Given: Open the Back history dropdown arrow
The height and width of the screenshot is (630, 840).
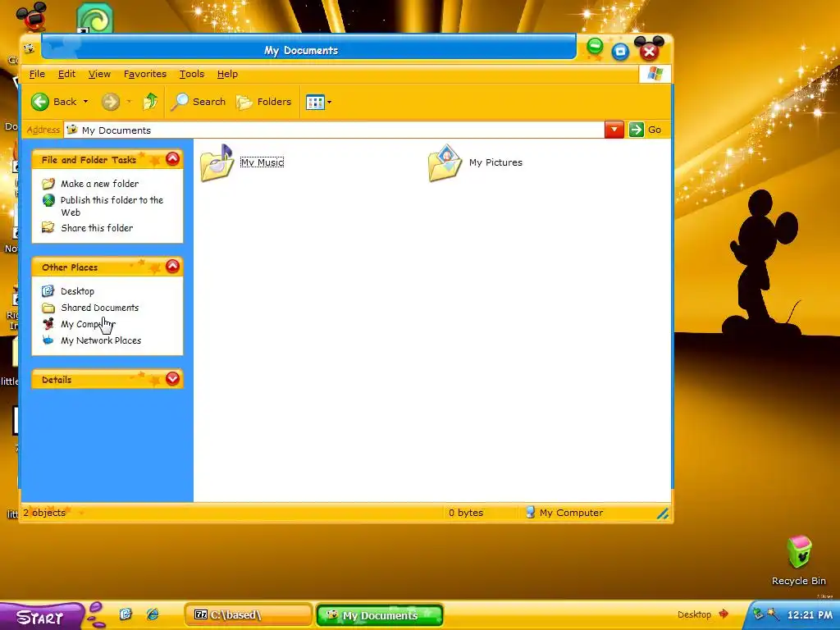Looking at the screenshot, I should tap(85, 102).
